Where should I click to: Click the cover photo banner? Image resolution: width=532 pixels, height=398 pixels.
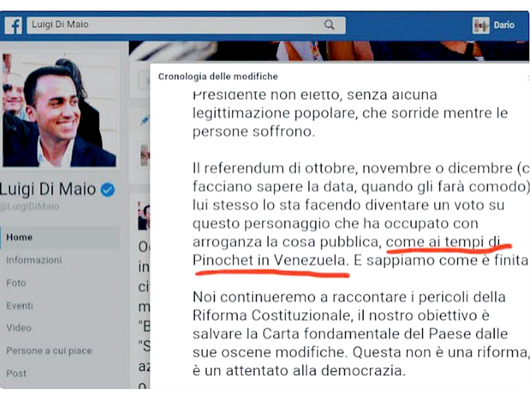pyautogui.click(x=328, y=51)
